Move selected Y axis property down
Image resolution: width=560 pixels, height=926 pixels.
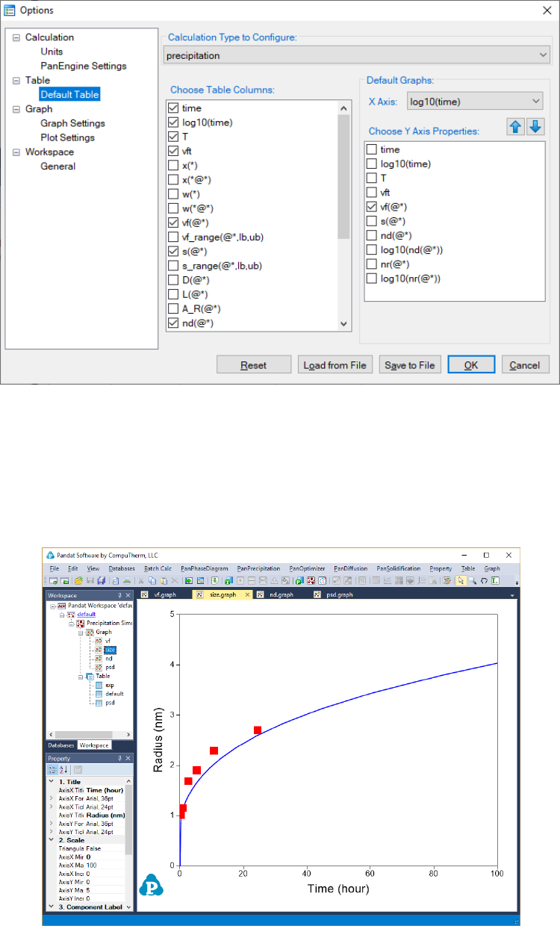[535, 127]
